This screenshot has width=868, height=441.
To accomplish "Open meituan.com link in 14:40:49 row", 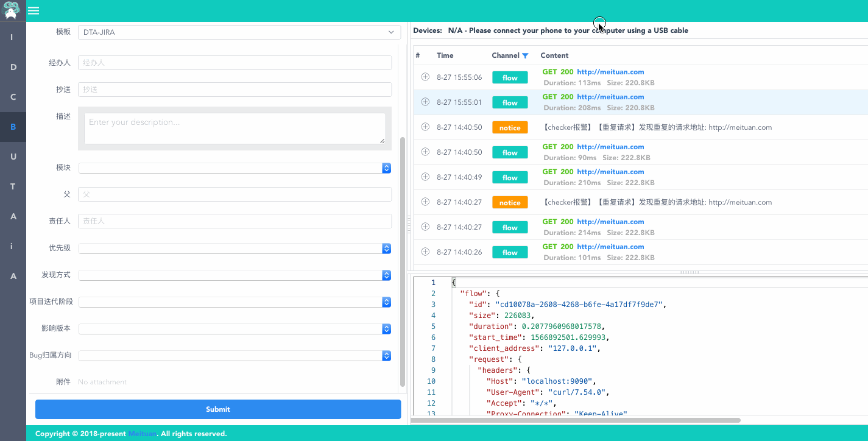I will (x=610, y=172).
